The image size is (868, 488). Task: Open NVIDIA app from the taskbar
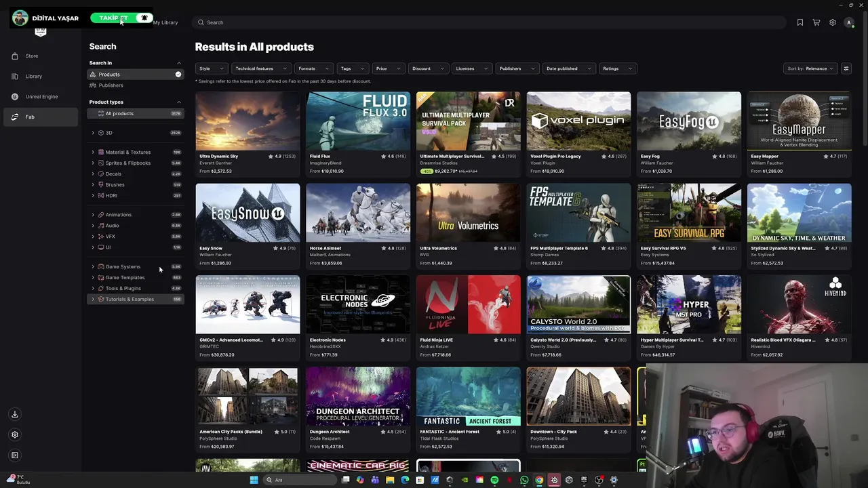(x=465, y=480)
